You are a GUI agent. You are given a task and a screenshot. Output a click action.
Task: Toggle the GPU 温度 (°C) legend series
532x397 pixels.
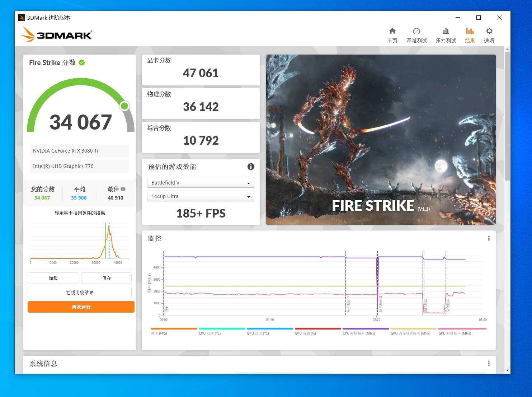click(270, 331)
